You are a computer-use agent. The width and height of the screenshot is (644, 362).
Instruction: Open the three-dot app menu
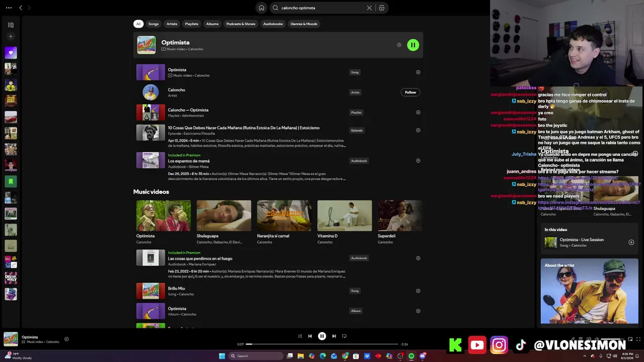pos(9,8)
